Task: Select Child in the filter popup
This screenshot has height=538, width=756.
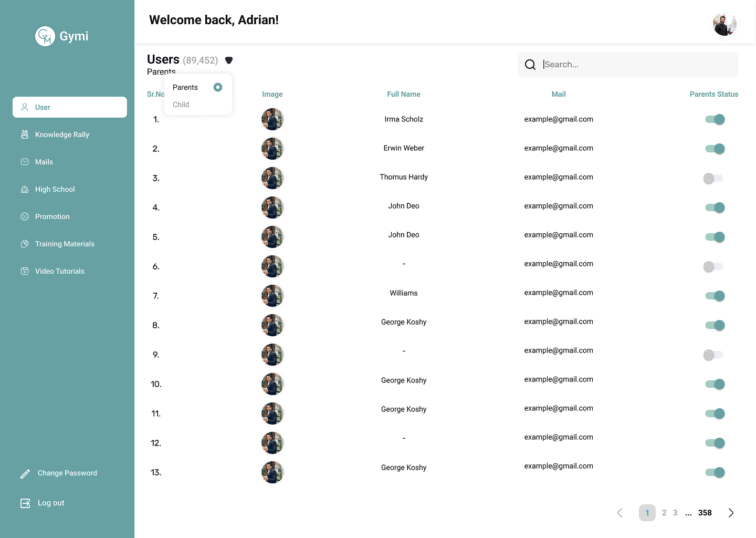Action: click(181, 105)
